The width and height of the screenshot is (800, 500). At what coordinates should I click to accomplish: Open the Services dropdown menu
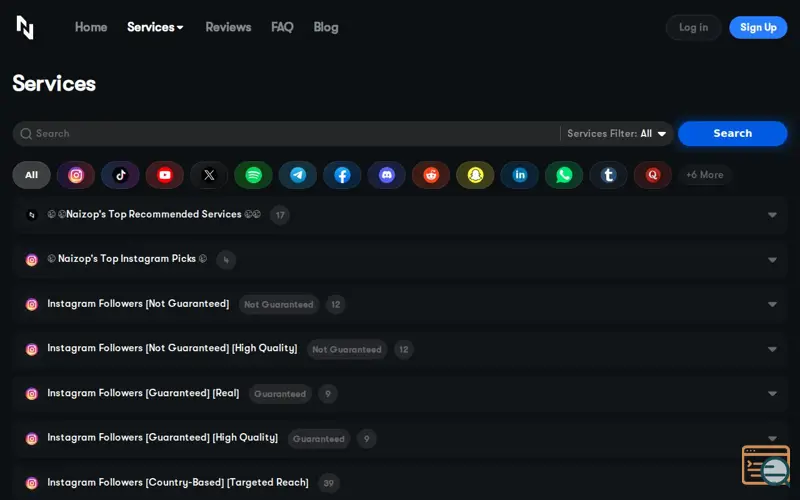coord(155,27)
